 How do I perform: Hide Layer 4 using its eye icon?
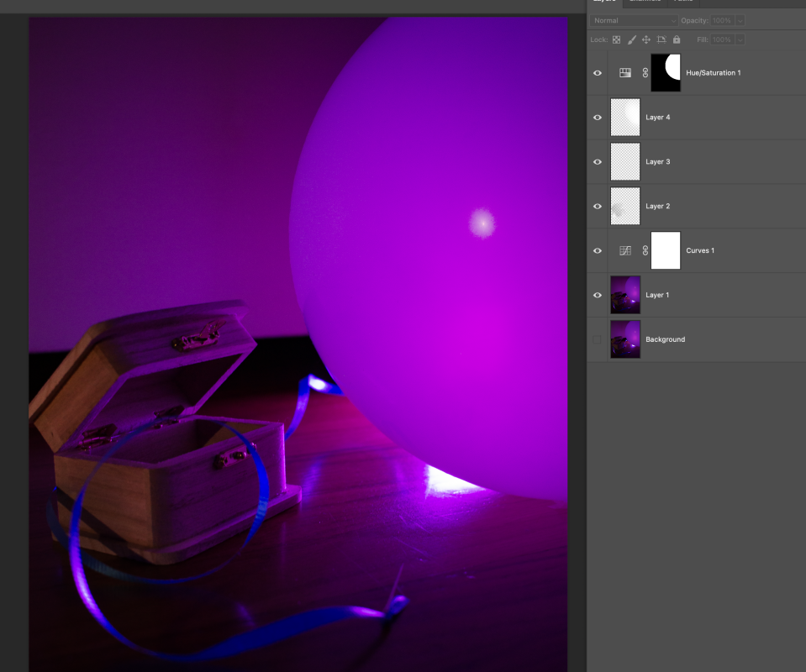pyautogui.click(x=598, y=117)
